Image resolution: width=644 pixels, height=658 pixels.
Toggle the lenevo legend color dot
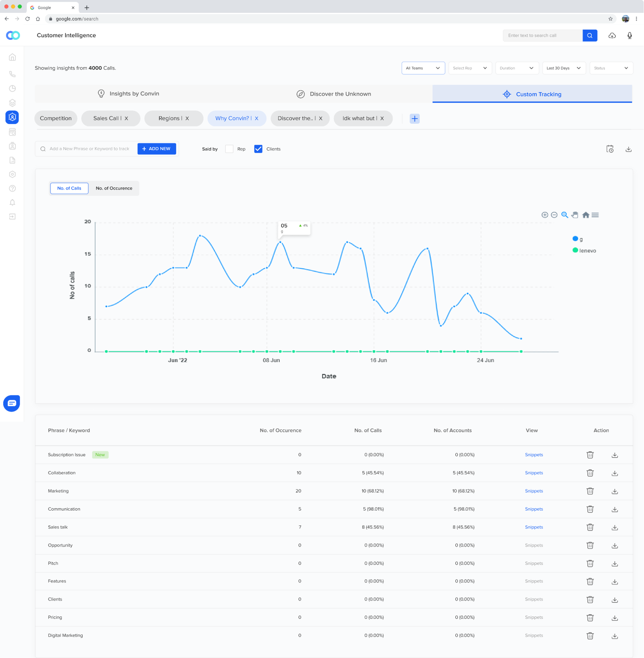pos(575,250)
